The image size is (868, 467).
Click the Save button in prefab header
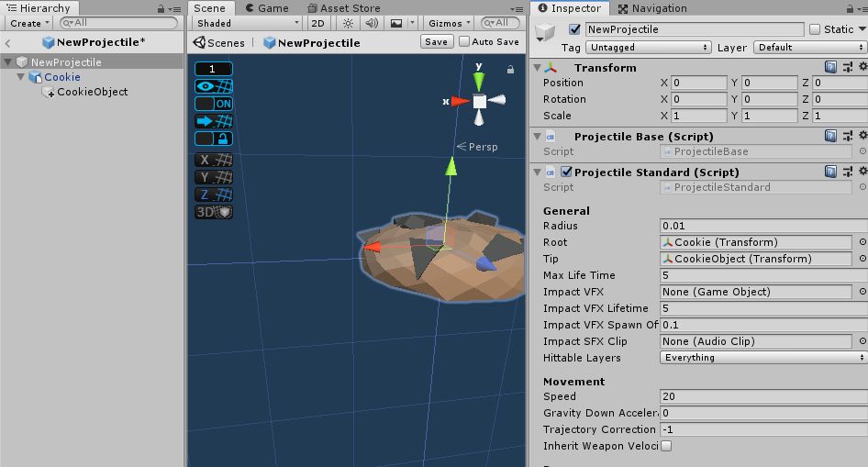tap(437, 41)
